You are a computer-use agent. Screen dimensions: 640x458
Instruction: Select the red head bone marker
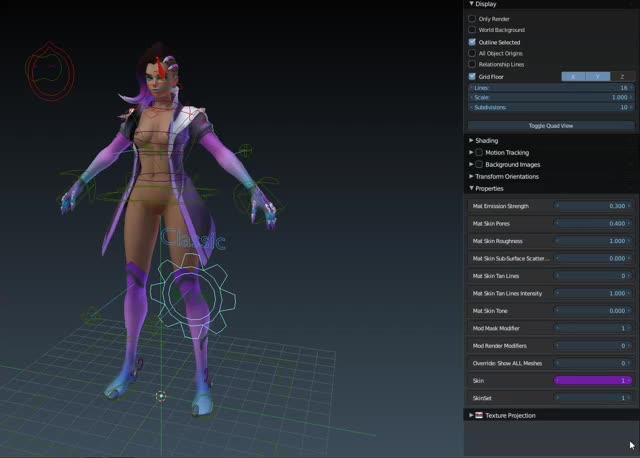160,67
